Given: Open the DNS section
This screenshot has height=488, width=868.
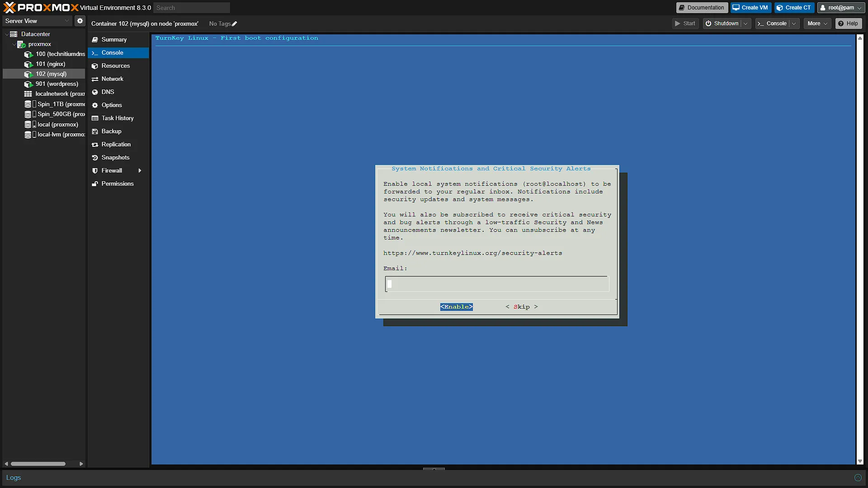Looking at the screenshot, I should pos(118,92).
